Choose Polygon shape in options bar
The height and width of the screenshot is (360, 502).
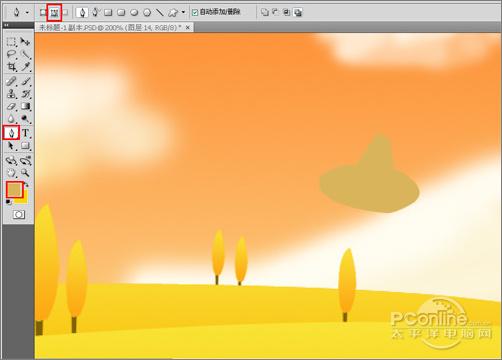tap(147, 13)
